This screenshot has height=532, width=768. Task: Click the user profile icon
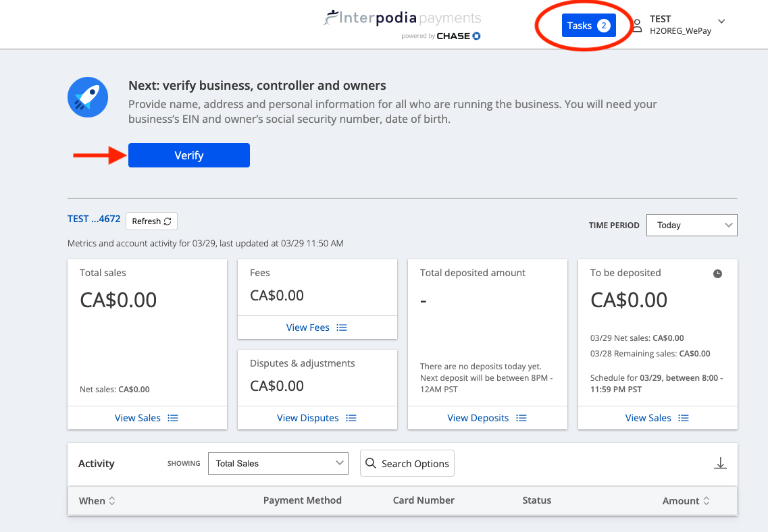click(x=636, y=26)
